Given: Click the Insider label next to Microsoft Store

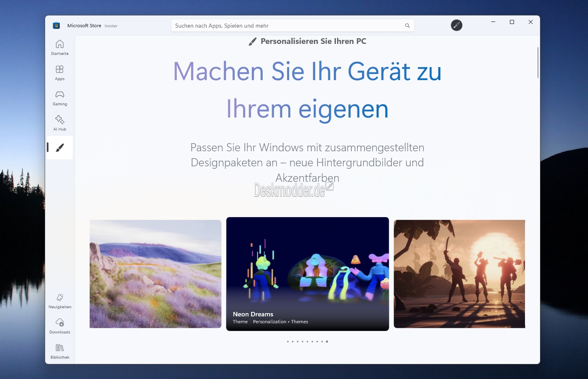Looking at the screenshot, I should click(110, 26).
